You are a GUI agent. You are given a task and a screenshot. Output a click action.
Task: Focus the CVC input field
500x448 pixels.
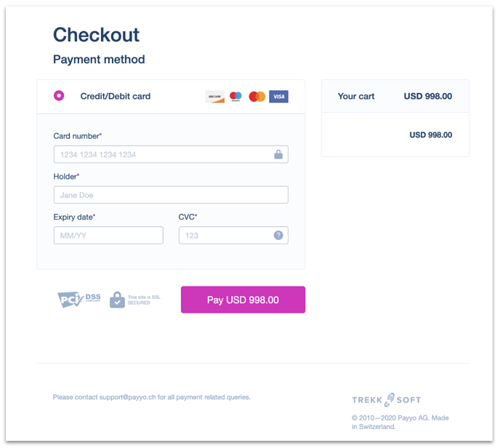tap(233, 235)
